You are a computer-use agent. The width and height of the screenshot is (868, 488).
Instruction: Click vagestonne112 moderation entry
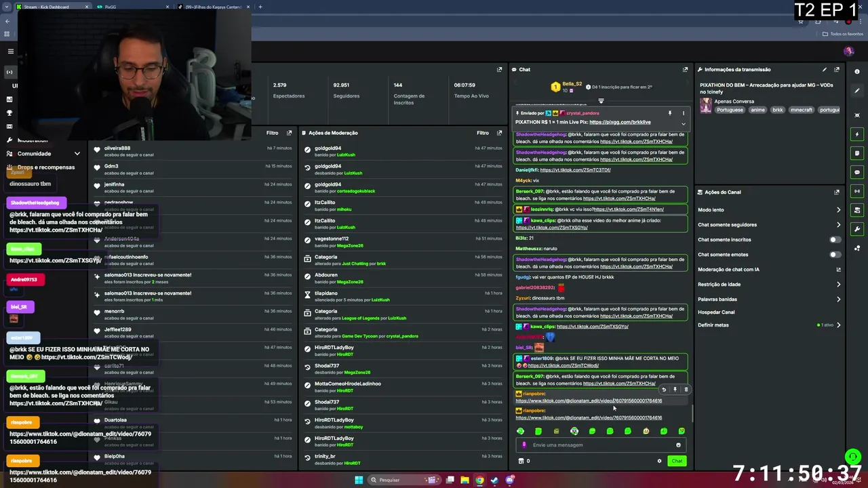(403, 242)
